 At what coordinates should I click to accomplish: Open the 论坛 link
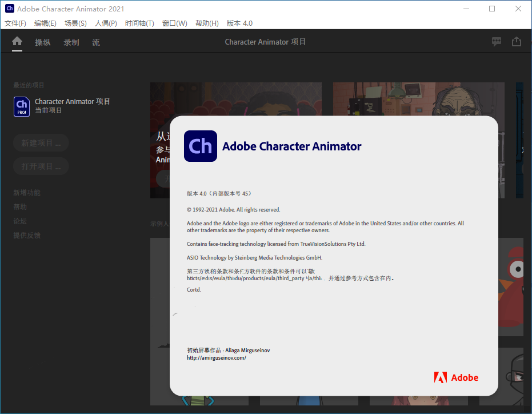point(20,221)
